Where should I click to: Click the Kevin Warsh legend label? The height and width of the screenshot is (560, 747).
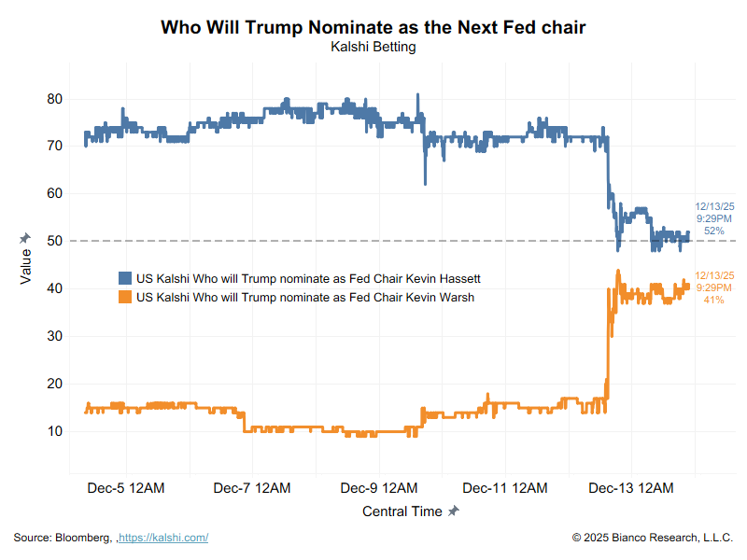[304, 298]
